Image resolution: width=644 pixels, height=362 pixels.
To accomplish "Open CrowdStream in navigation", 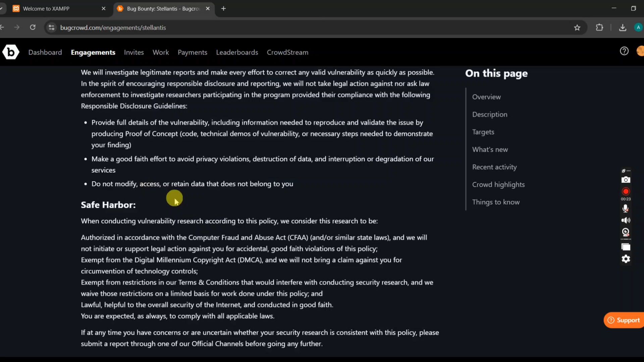I will point(287,52).
